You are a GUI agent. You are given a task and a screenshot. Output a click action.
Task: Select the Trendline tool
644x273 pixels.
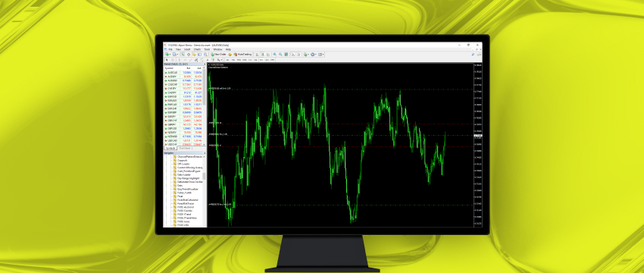click(x=191, y=60)
